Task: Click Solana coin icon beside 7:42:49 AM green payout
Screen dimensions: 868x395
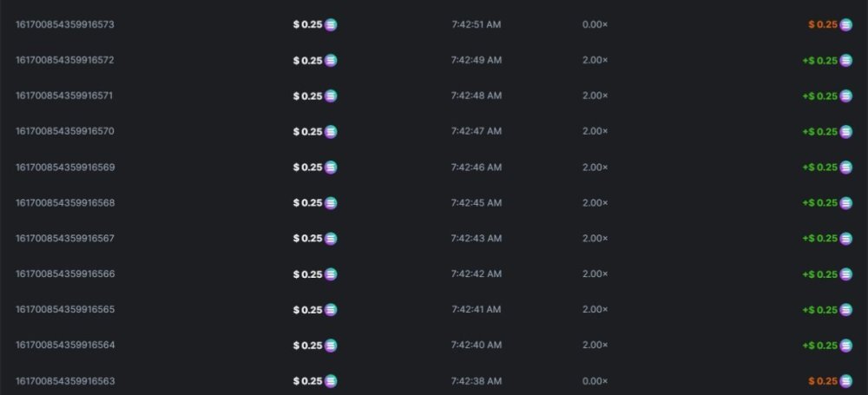Action: [845, 61]
